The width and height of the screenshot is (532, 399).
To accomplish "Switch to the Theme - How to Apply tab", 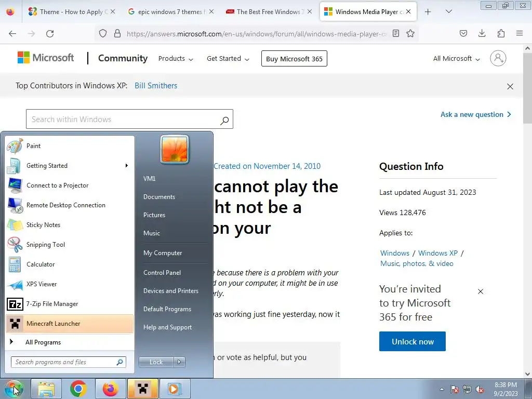I will coord(71,12).
